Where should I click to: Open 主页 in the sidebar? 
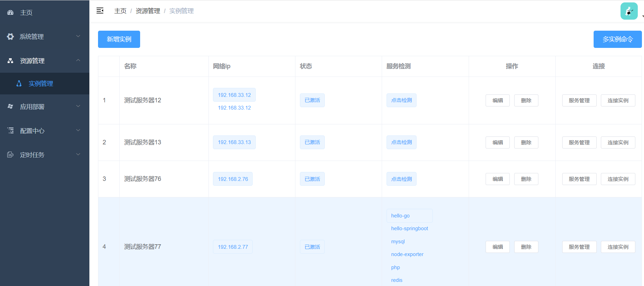[x=45, y=12]
